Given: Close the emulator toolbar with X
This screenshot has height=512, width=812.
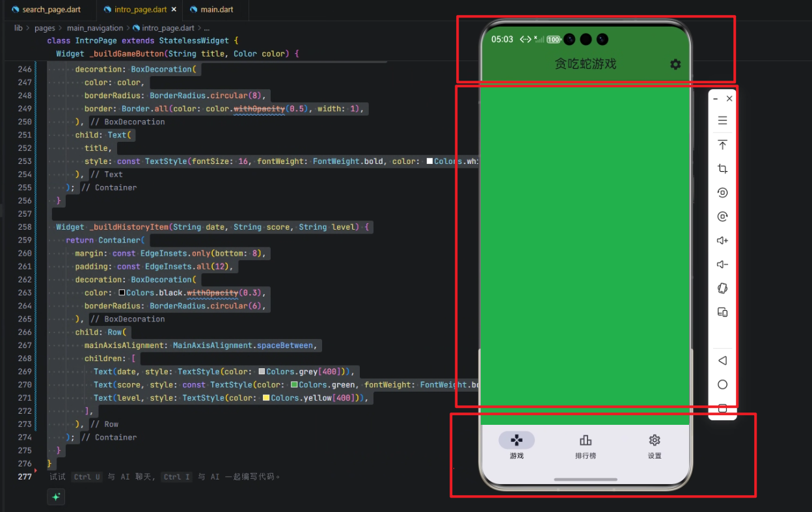Looking at the screenshot, I should click(729, 99).
